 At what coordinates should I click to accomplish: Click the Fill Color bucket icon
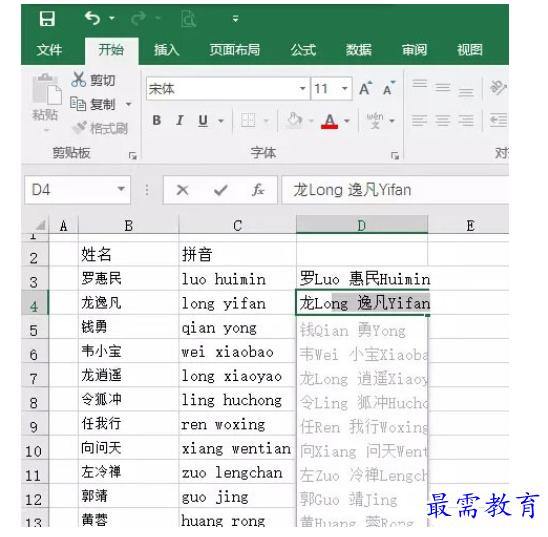pos(294,121)
